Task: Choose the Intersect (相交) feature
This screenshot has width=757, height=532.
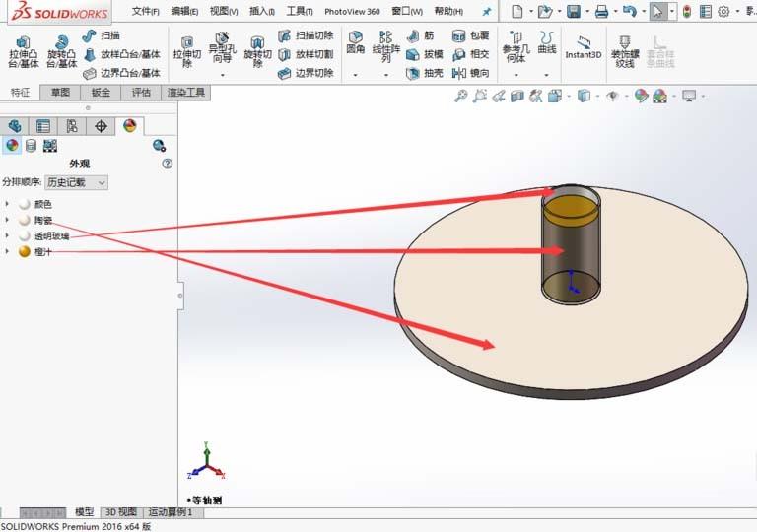Action: tap(471, 54)
